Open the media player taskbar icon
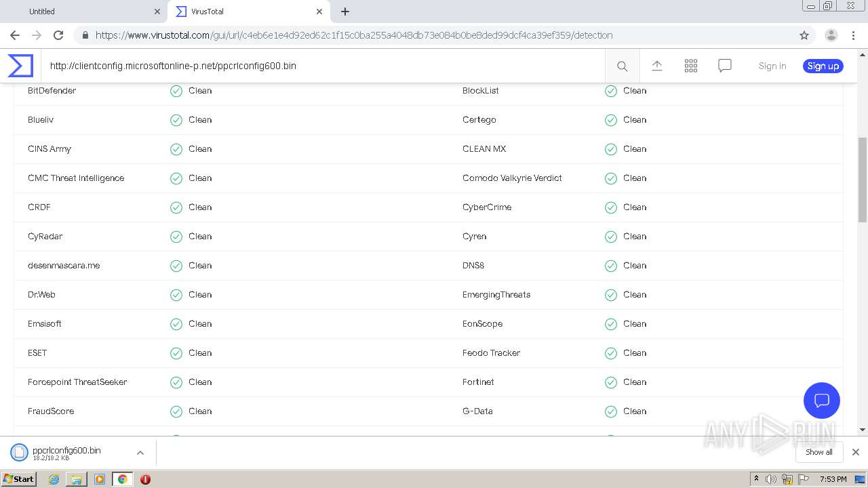Screen dimensions: 868x488 [x=100, y=479]
